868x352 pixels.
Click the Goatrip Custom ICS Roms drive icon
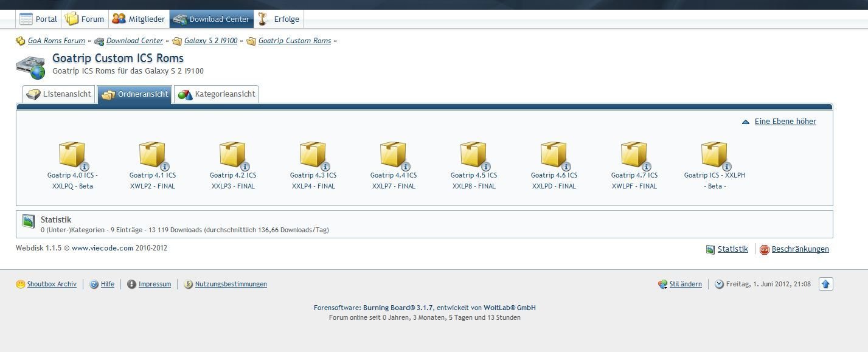30,67
